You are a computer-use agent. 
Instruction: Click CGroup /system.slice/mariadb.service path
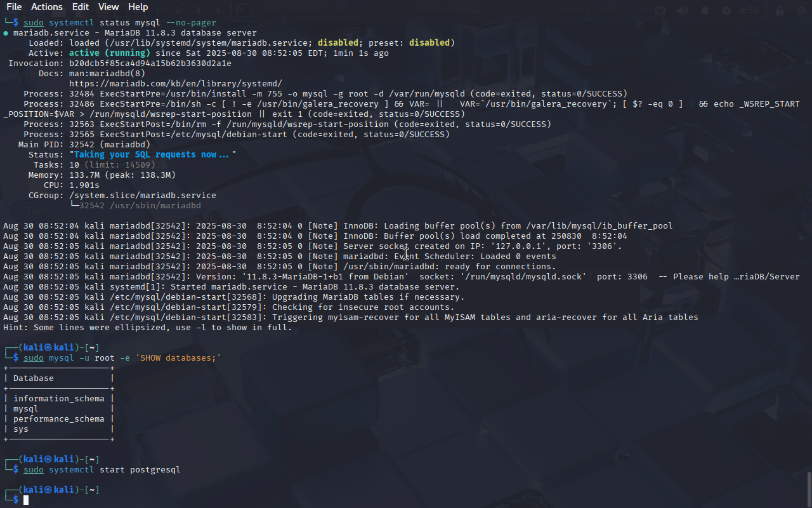click(143, 196)
